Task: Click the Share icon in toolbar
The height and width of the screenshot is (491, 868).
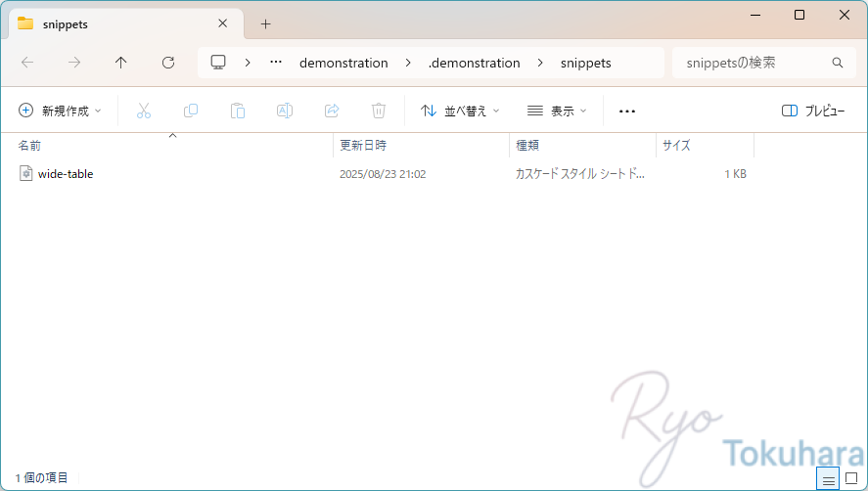Action: 332,111
